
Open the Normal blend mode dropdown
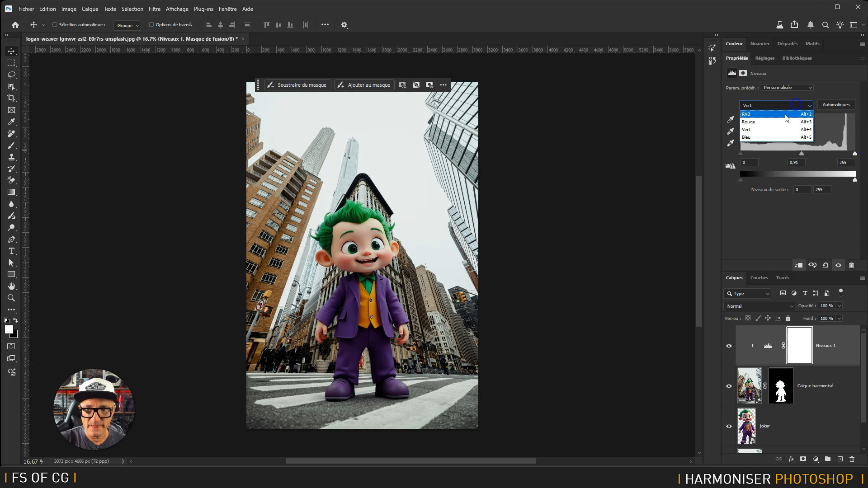[759, 306]
